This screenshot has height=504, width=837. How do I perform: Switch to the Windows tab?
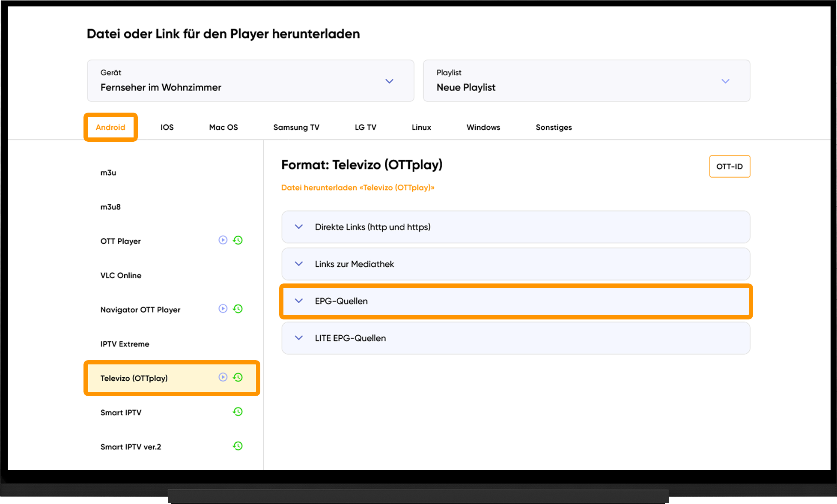tap(483, 127)
